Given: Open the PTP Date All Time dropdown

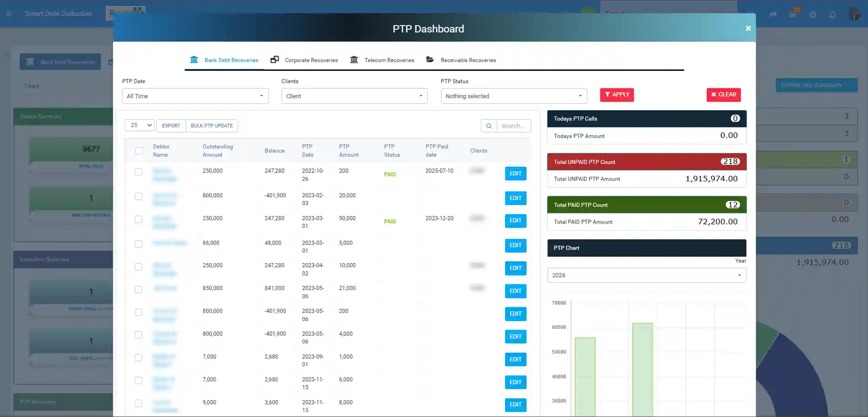Looking at the screenshot, I should [x=195, y=96].
